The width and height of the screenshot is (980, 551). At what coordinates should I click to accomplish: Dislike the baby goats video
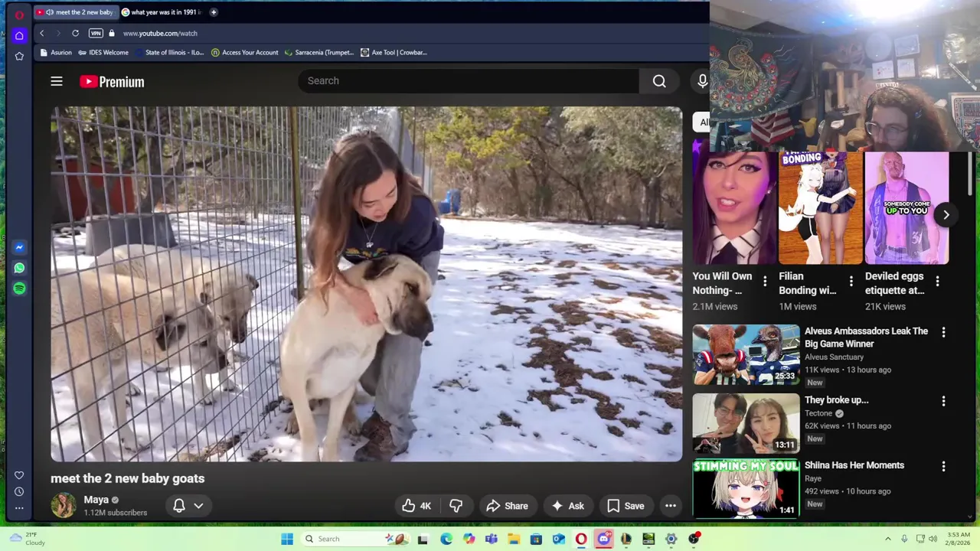click(x=456, y=506)
